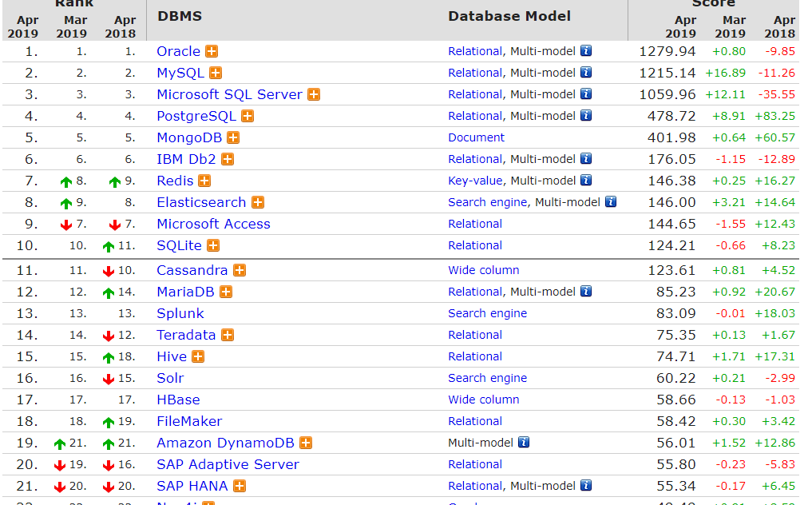Expand the plus icon next to Cassandra

pyautogui.click(x=240, y=270)
